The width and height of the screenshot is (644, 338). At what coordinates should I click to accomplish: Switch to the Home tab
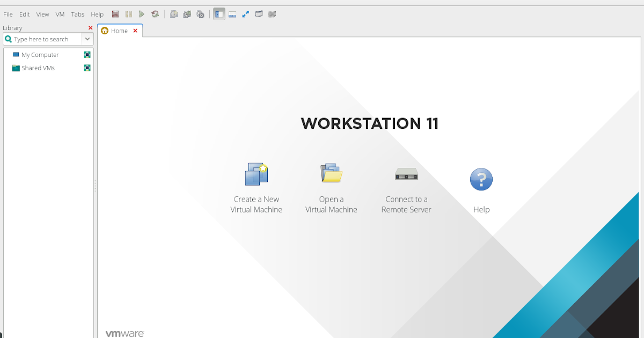click(x=119, y=31)
